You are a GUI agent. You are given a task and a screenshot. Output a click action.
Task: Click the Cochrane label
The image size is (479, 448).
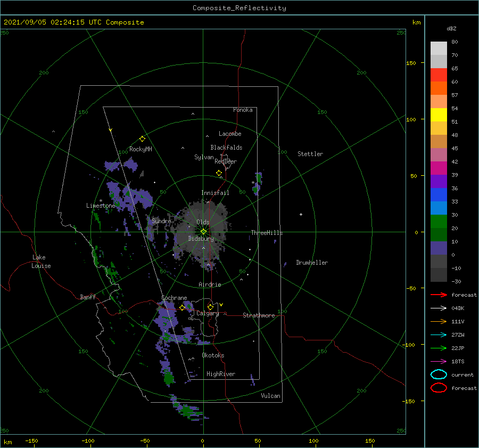point(174,298)
